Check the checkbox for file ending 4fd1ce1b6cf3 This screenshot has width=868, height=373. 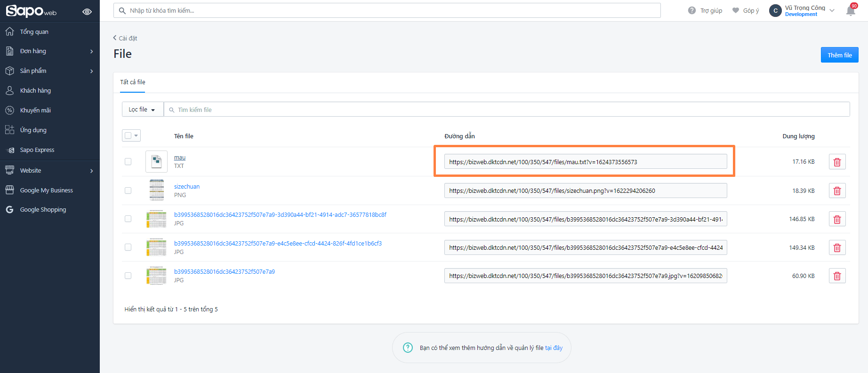(128, 247)
